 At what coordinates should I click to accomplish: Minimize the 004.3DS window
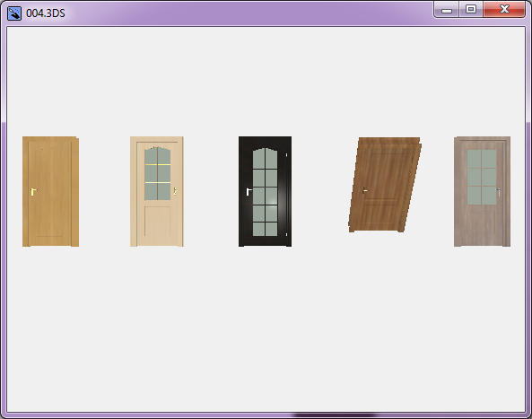point(447,10)
